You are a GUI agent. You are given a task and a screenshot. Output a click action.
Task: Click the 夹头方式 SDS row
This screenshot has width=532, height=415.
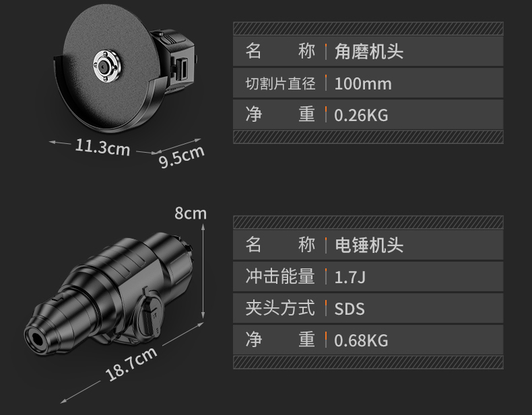368,308
